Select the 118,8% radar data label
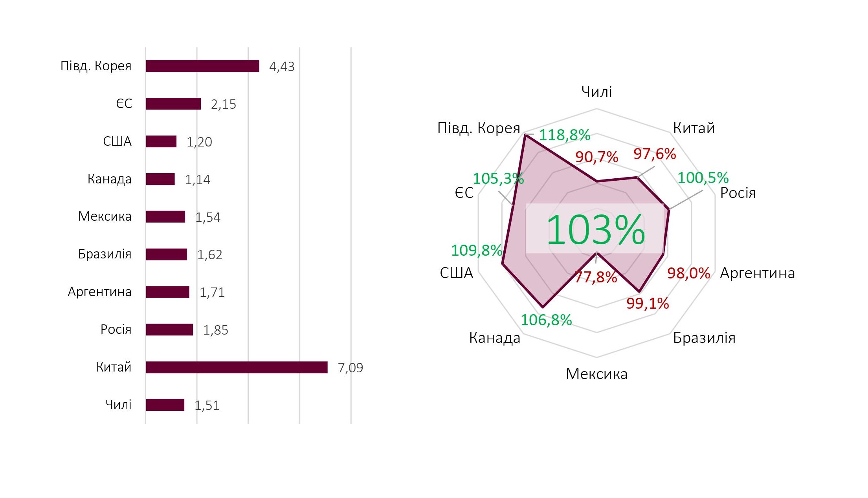 coord(564,135)
